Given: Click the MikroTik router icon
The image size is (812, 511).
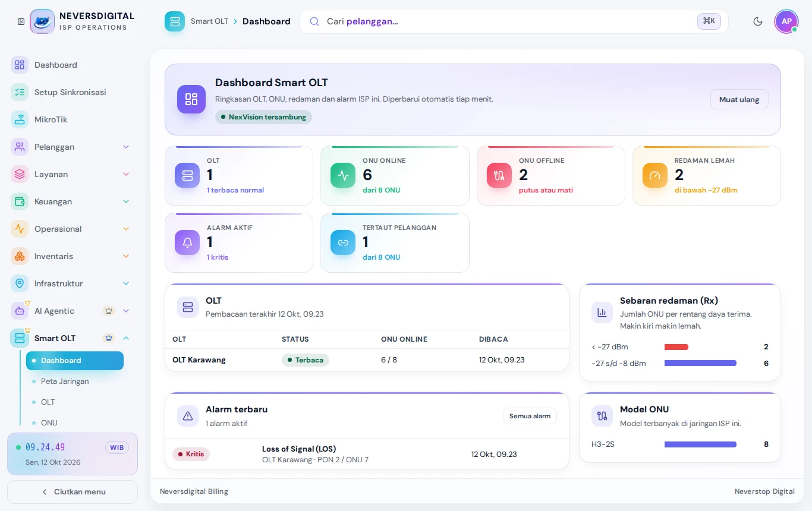Looking at the screenshot, I should click(20, 119).
